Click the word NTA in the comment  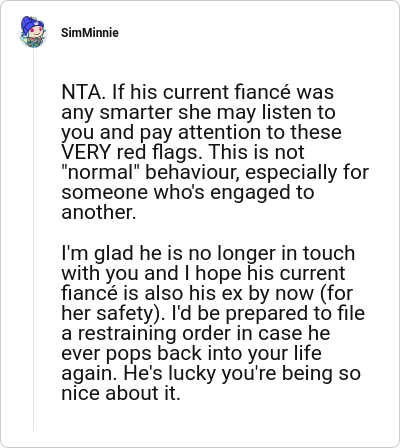[80, 92]
